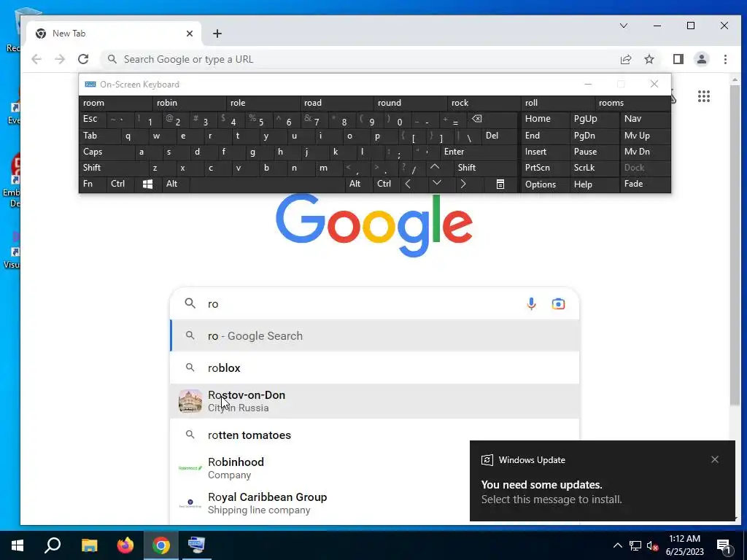Select the 'rooms' word prediction
Image resolution: width=747 pixels, height=560 pixels.
tap(632, 103)
